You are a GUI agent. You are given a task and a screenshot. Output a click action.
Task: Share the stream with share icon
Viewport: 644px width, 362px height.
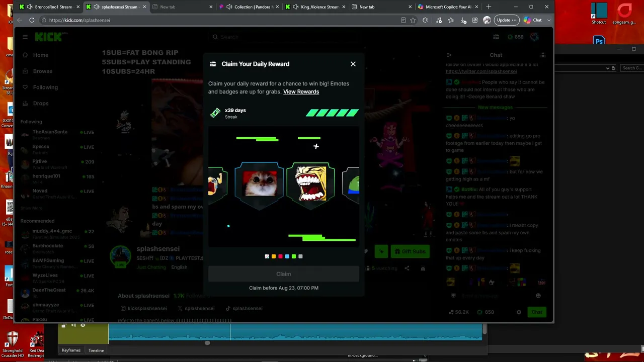click(x=407, y=268)
